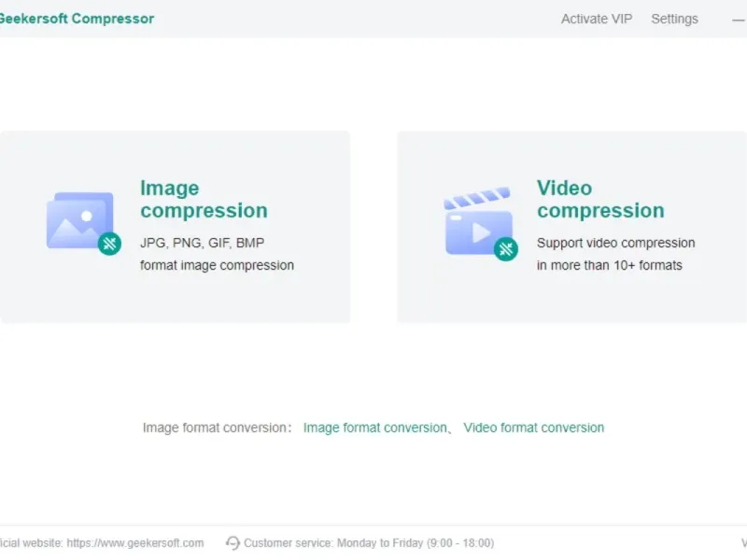The width and height of the screenshot is (747, 560).
Task: Click the 'in more than 10+ formats' text
Action: point(610,265)
